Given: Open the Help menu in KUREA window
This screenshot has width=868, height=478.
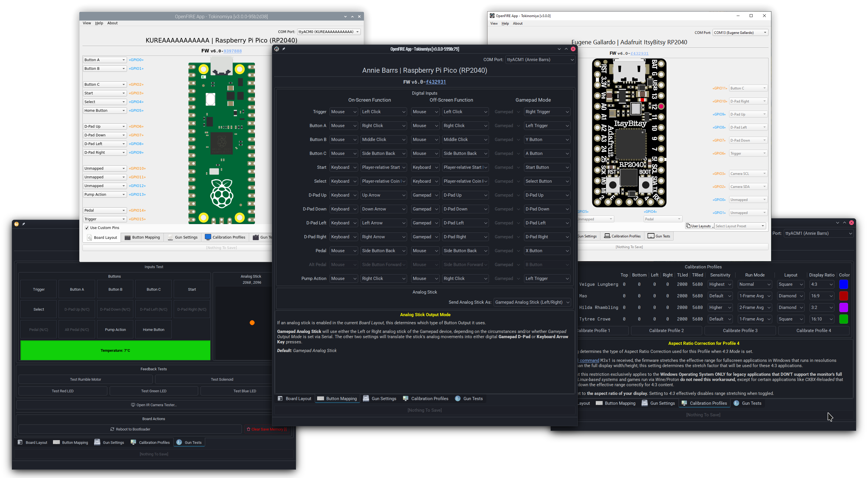Looking at the screenshot, I should [99, 23].
